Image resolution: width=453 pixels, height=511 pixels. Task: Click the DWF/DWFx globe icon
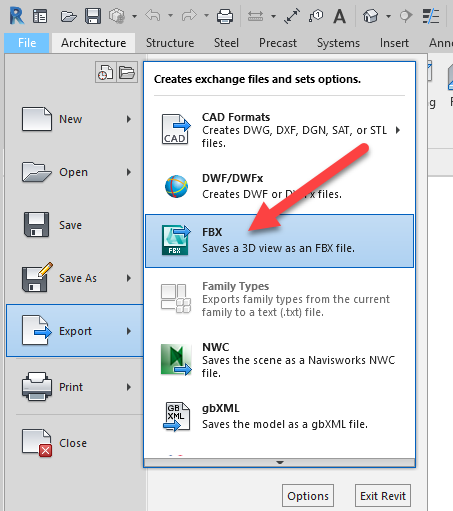176,186
